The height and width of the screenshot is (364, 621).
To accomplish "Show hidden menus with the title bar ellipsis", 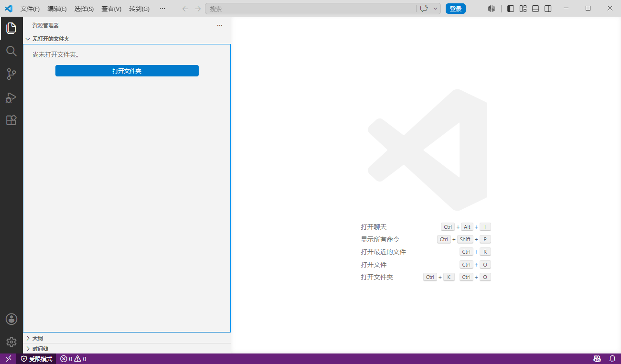I will click(x=162, y=9).
